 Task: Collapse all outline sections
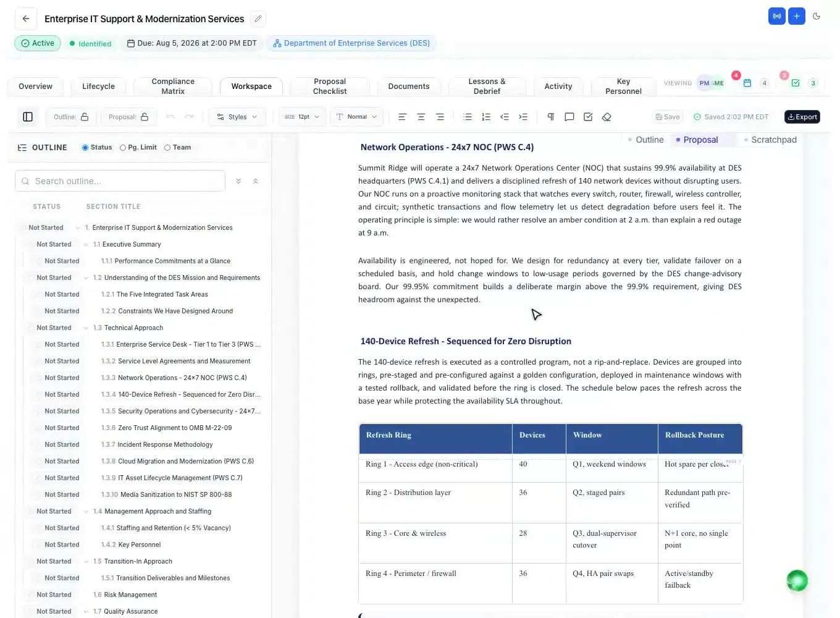(x=256, y=181)
